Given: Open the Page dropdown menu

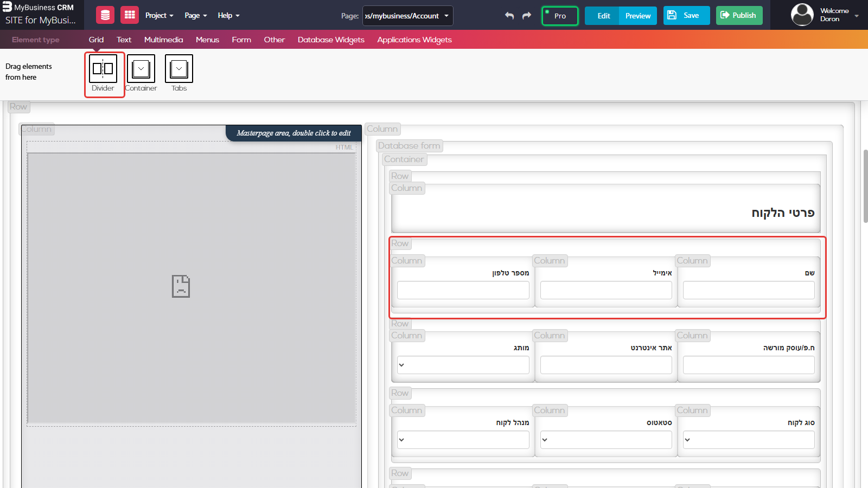Looking at the screenshot, I should point(196,15).
